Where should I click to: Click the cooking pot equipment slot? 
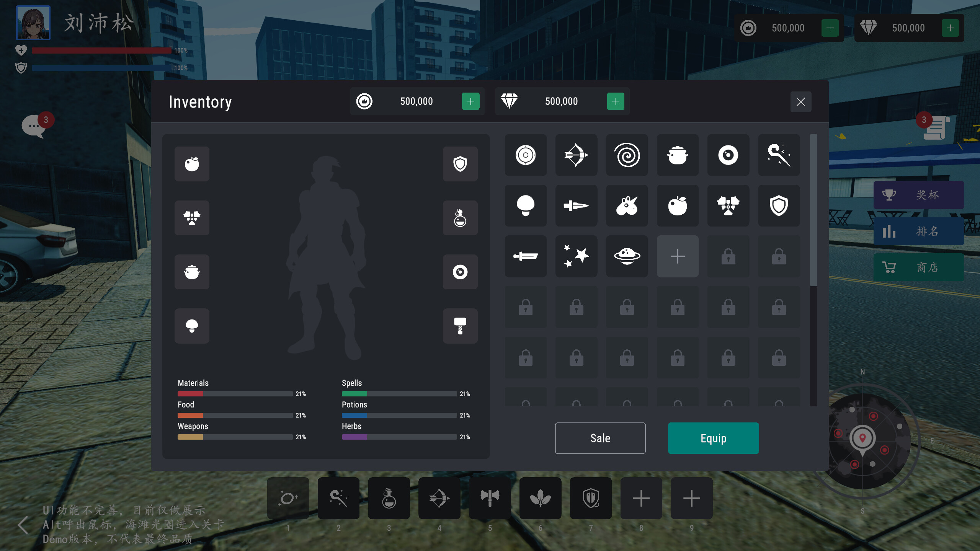(x=192, y=272)
